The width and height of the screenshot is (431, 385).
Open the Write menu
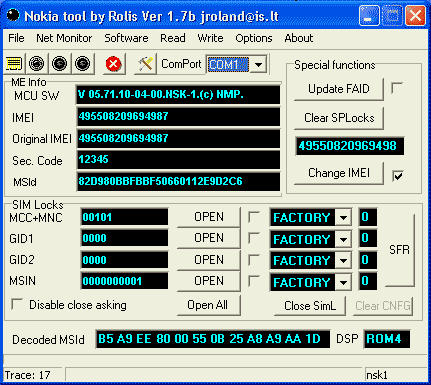tap(210, 38)
